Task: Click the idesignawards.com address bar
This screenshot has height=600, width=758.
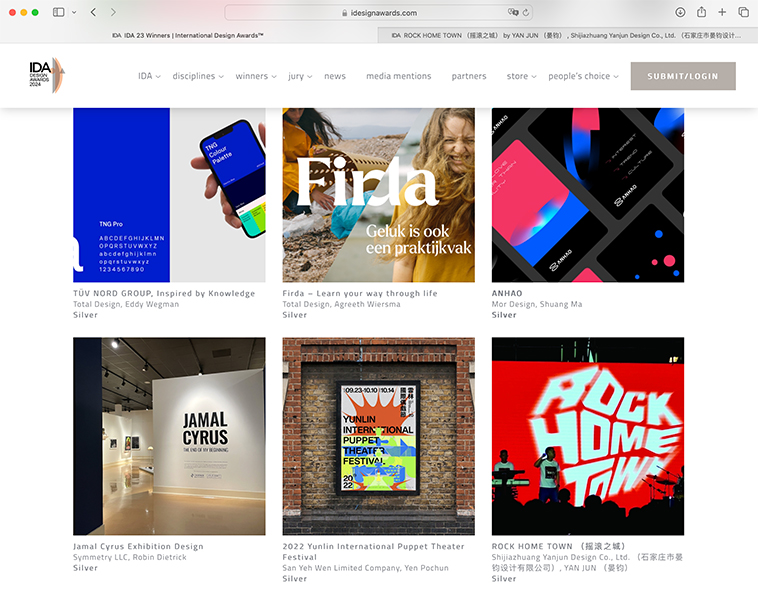Action: (x=378, y=13)
